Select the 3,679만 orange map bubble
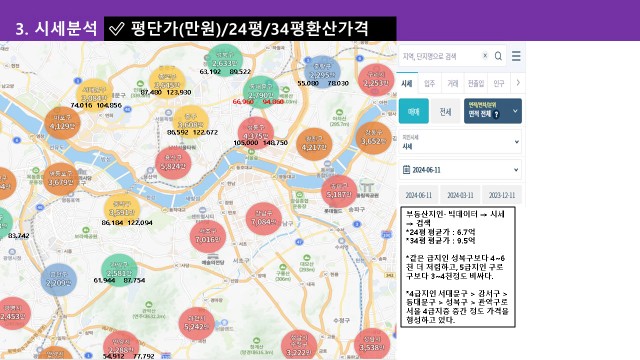The height and width of the screenshot is (360, 640). pyautogui.click(x=61, y=180)
